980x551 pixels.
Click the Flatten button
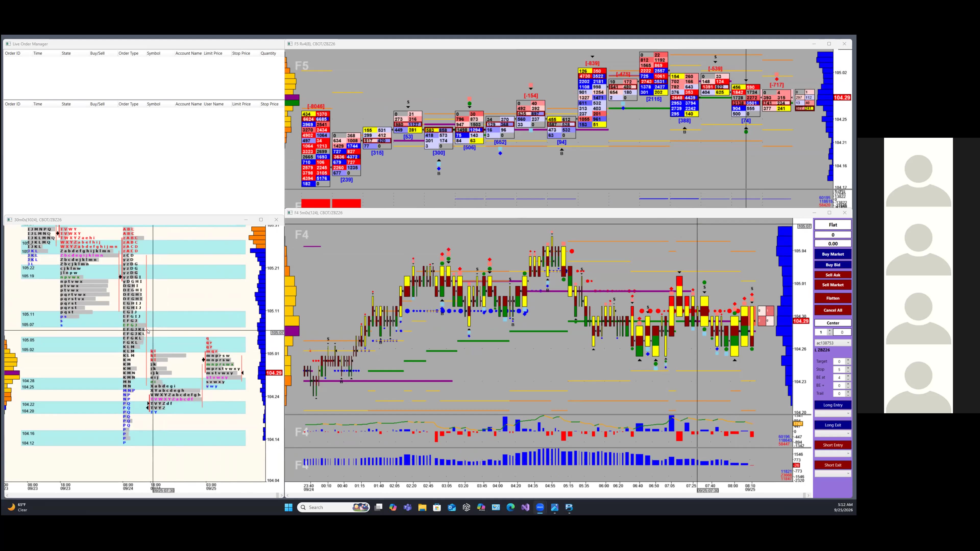point(833,298)
